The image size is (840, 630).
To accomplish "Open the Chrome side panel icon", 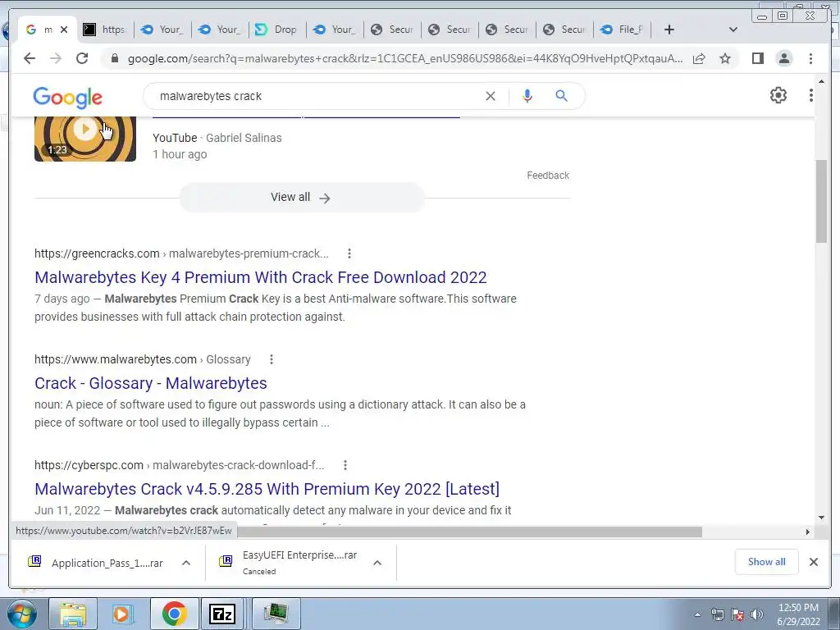I will pyautogui.click(x=757, y=58).
